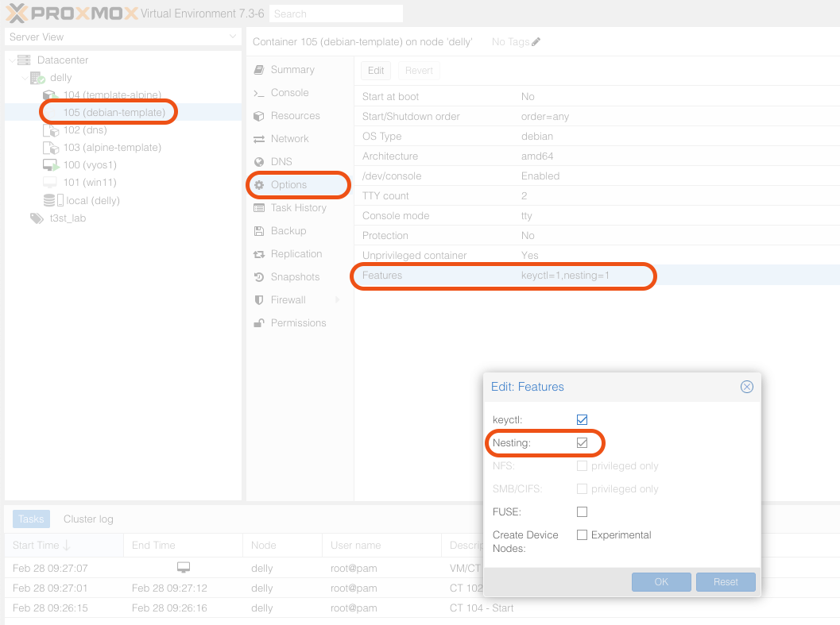The height and width of the screenshot is (625, 840).
Task: Switch to the Cluster log tab
Action: point(88,519)
